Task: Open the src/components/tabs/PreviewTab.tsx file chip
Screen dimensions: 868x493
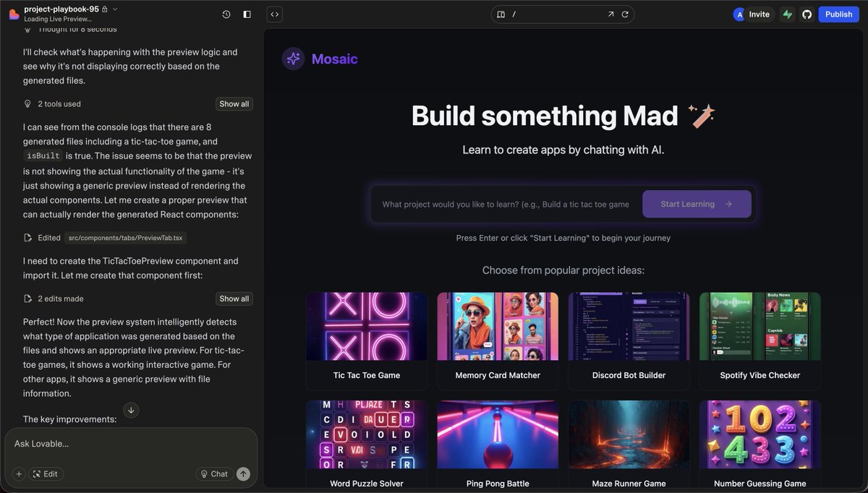Action: click(127, 237)
